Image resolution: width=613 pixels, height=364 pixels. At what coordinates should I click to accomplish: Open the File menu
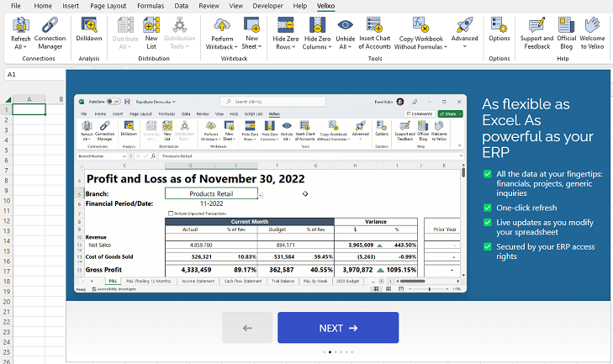pos(16,6)
